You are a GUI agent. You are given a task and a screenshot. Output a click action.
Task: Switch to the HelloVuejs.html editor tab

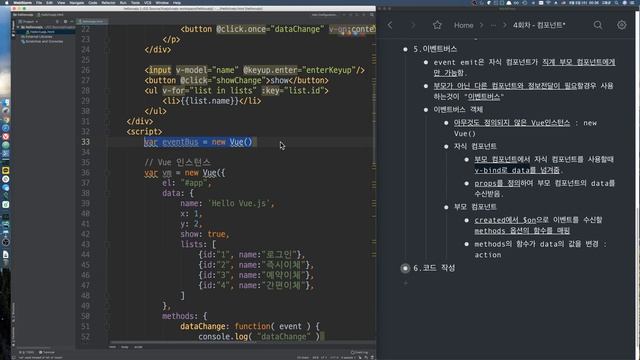92,21
